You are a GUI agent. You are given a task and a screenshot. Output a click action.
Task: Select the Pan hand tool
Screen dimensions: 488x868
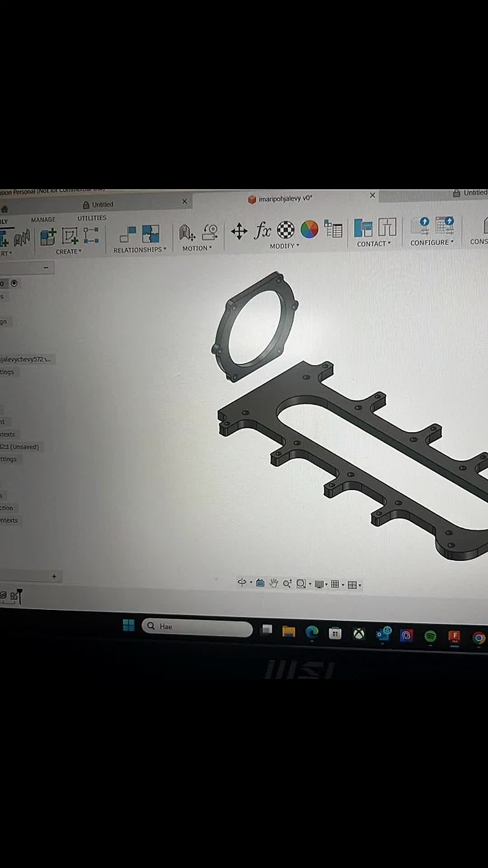(x=273, y=583)
